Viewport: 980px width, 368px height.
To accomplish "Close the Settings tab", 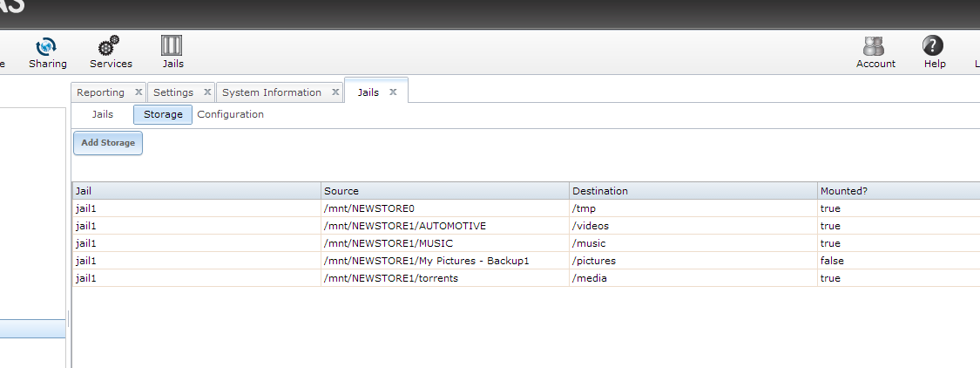I will (207, 92).
